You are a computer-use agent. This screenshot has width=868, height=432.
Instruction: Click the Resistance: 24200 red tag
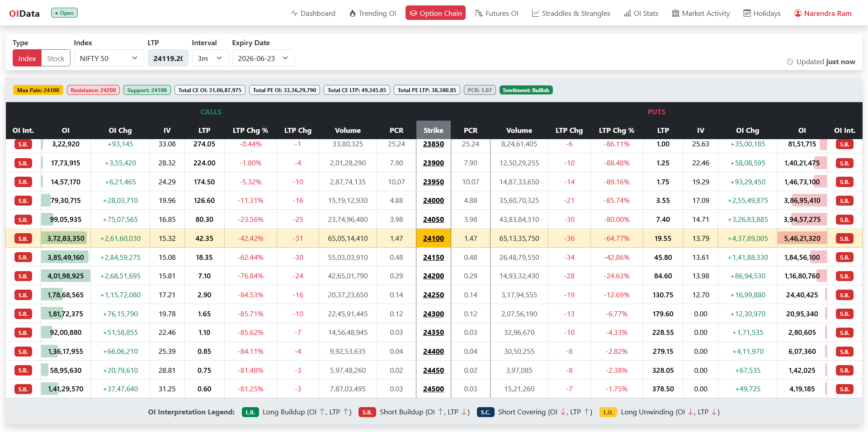click(93, 90)
